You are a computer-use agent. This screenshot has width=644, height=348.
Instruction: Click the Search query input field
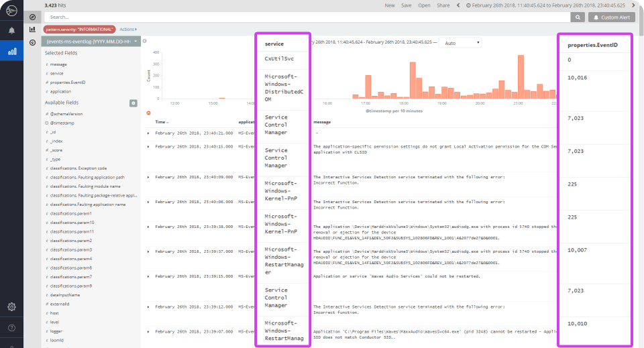click(308, 17)
